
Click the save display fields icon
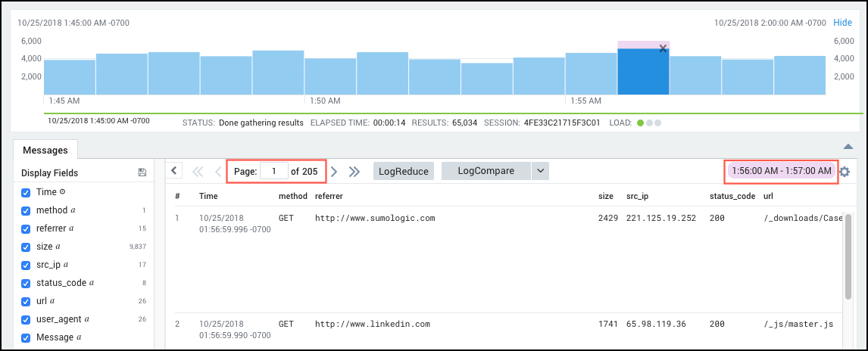pyautogui.click(x=142, y=172)
